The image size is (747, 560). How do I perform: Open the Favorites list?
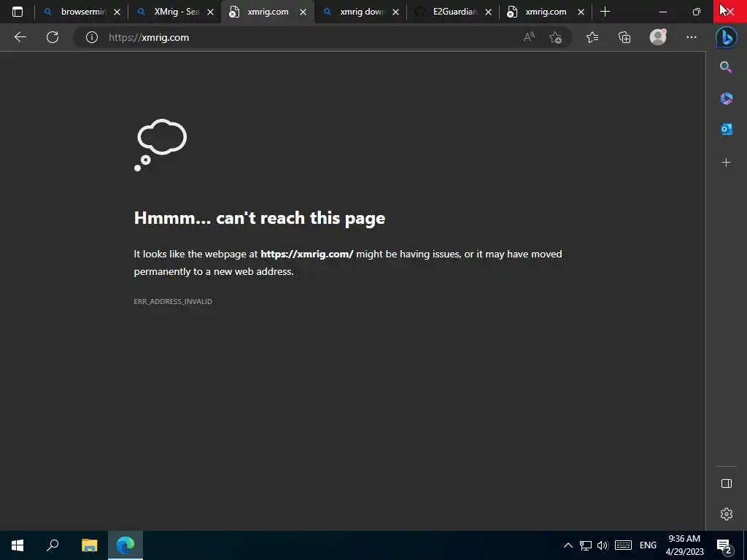click(x=592, y=37)
